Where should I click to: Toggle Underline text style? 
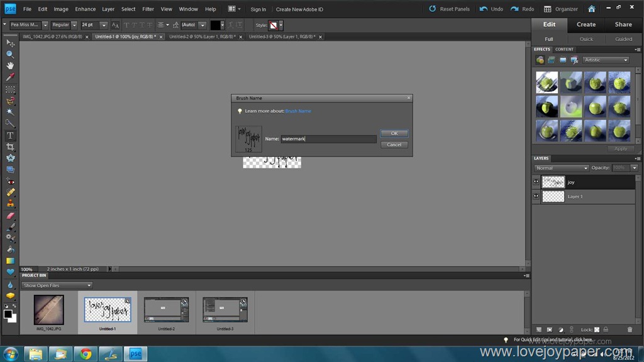(x=142, y=25)
